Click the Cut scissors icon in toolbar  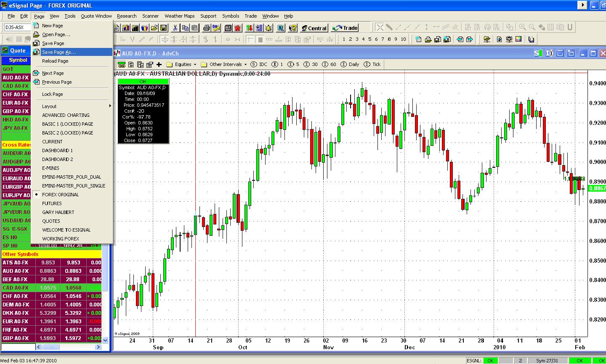coord(175,28)
